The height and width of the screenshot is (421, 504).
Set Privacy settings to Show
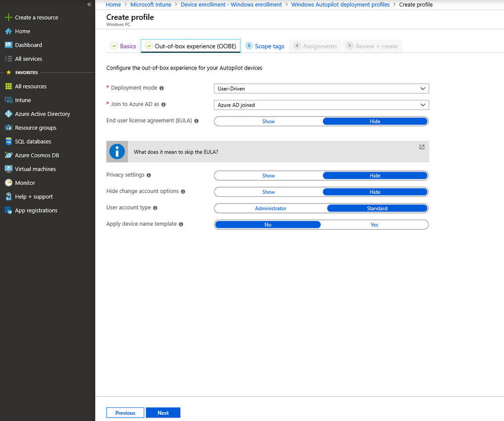(x=268, y=176)
